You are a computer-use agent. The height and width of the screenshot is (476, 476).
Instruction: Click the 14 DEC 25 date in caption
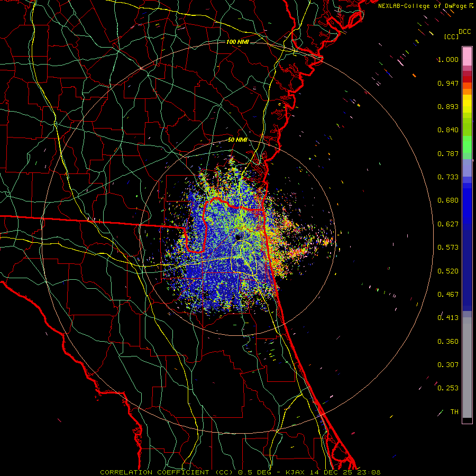point(331,472)
